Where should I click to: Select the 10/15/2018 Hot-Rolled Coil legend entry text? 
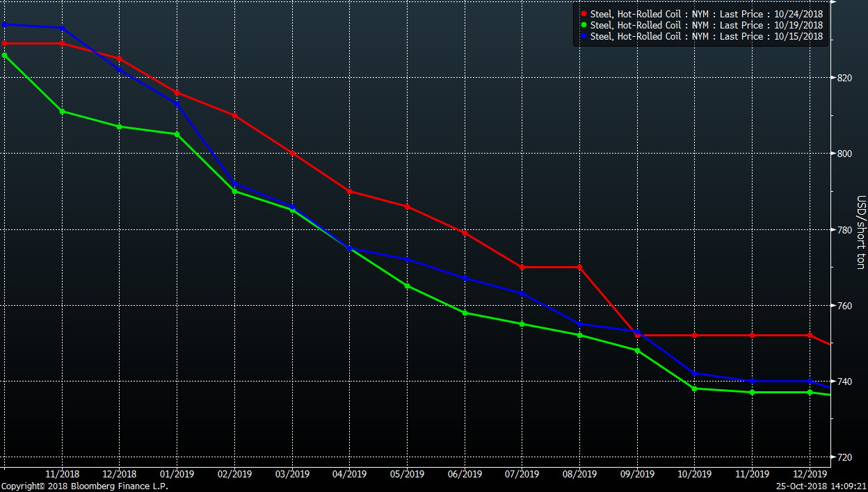click(707, 36)
